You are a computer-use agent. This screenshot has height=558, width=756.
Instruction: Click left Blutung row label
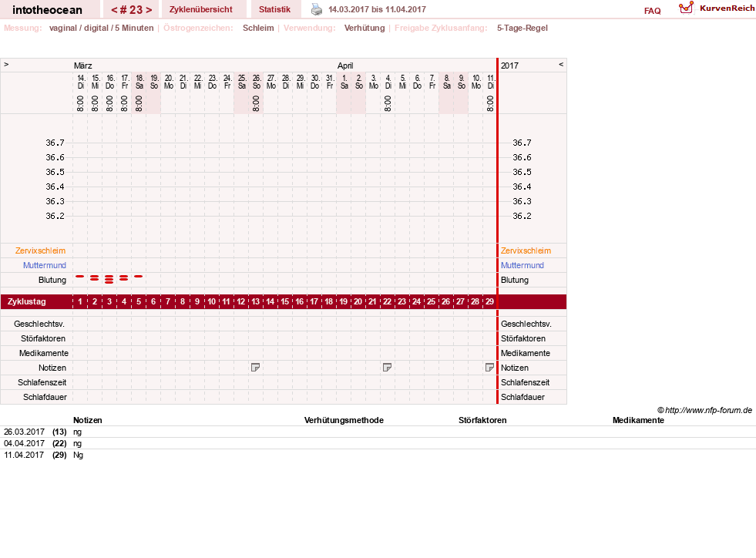[52, 280]
